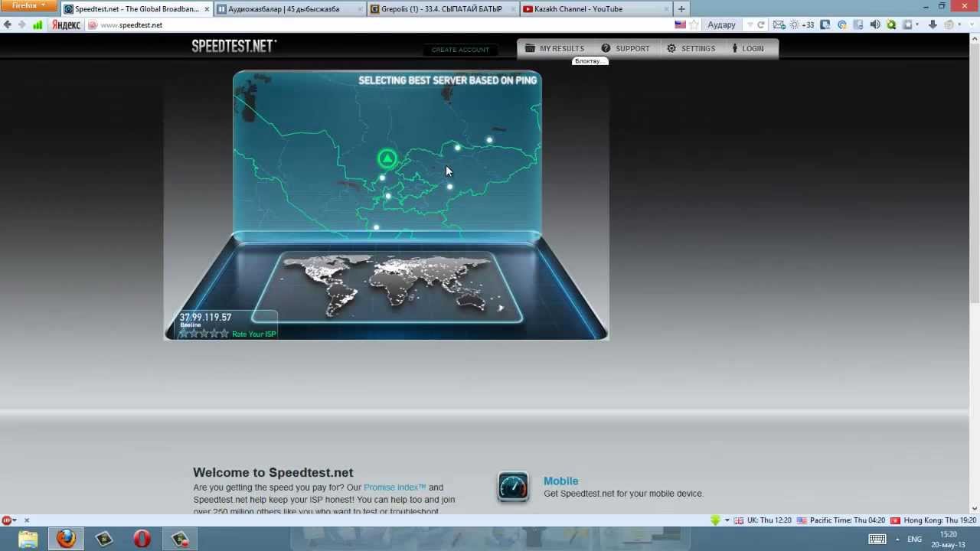This screenshot has height=551, width=980.
Task: Click the Welcome to Speedtest.net heading
Action: pyautogui.click(x=273, y=473)
